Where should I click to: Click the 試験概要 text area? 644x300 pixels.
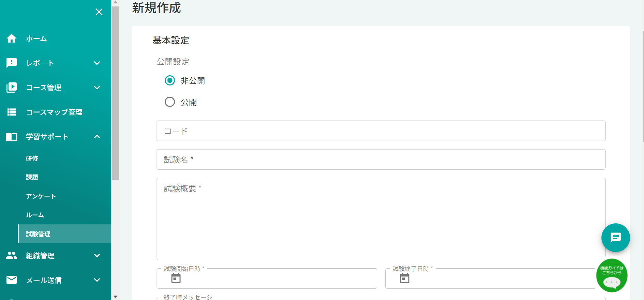[x=381, y=219]
